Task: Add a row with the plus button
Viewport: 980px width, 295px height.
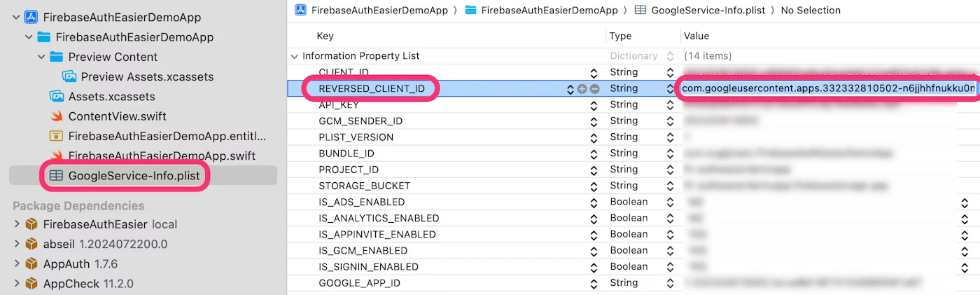Action: point(582,89)
